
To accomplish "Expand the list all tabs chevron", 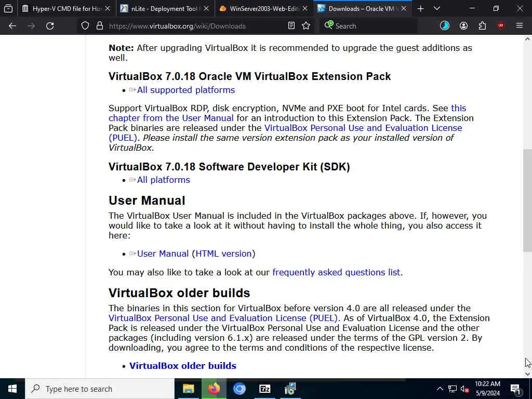I will 436,8.
